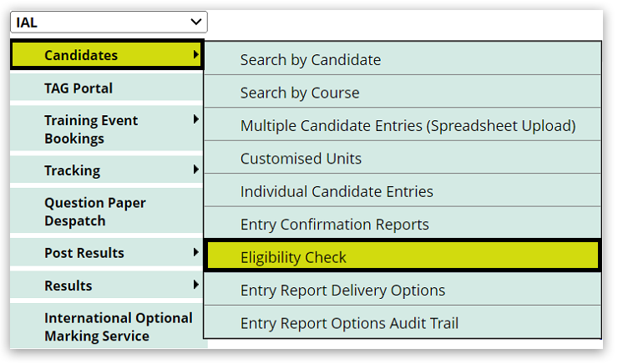Select Customised Units option
Image resolution: width=618 pixels, height=364 pixels.
[301, 159]
